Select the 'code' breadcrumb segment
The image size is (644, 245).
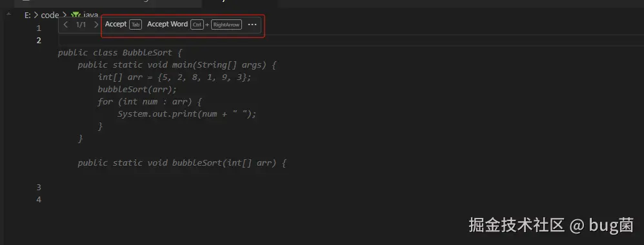[x=50, y=15]
